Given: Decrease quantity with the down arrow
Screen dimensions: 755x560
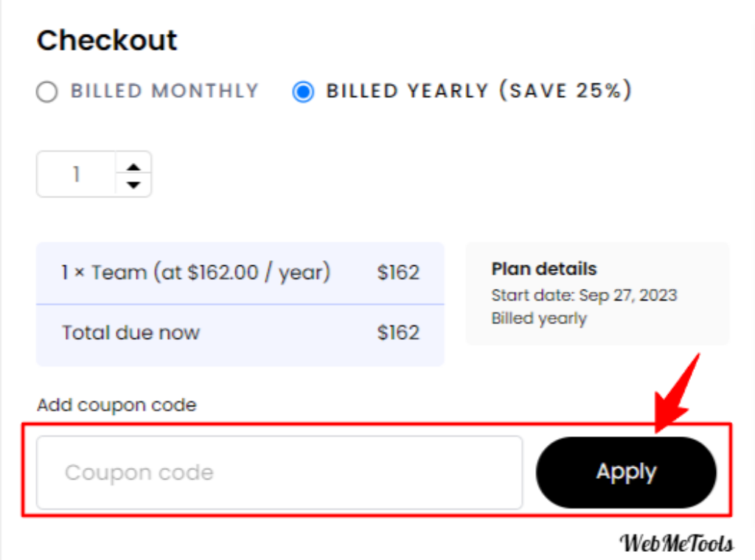Looking at the screenshot, I should click(x=133, y=185).
